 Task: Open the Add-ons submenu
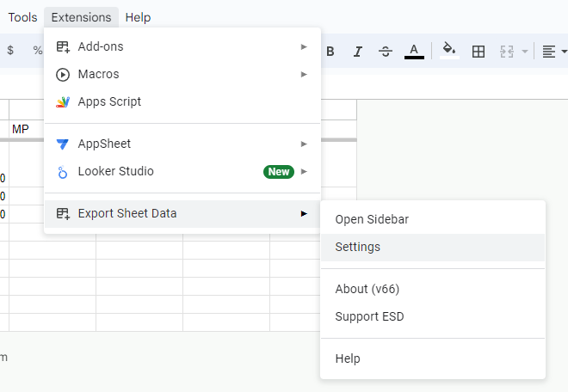182,46
